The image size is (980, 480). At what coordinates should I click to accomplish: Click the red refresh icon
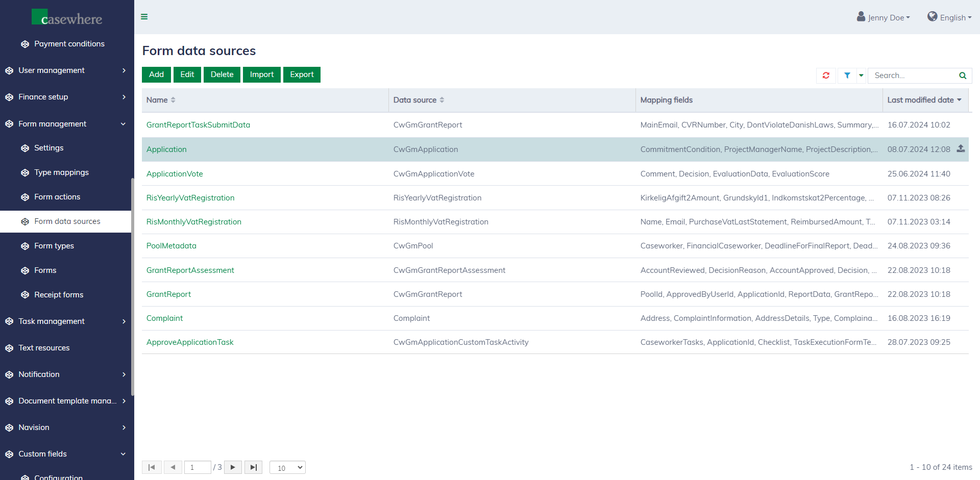pyautogui.click(x=826, y=75)
